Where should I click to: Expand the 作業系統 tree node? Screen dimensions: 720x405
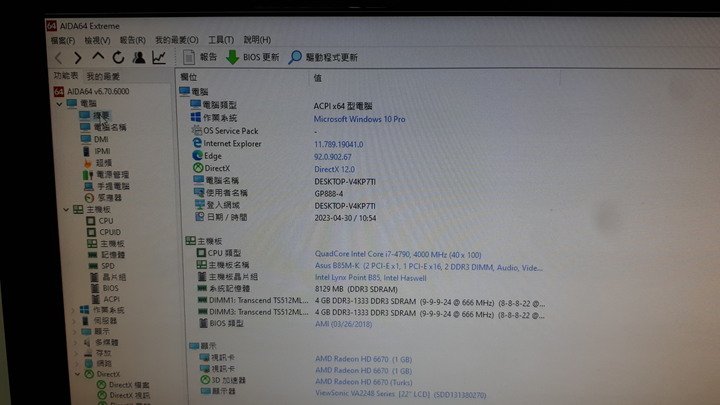click(x=73, y=310)
